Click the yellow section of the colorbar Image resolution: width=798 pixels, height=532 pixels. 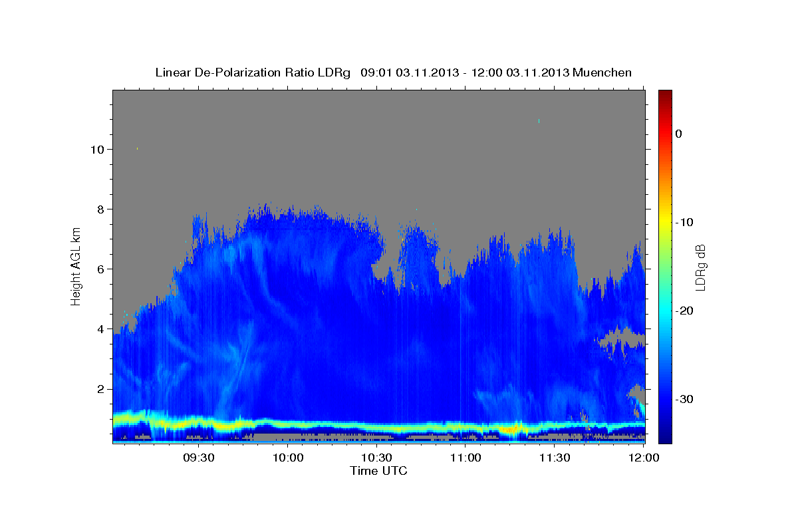click(665, 221)
